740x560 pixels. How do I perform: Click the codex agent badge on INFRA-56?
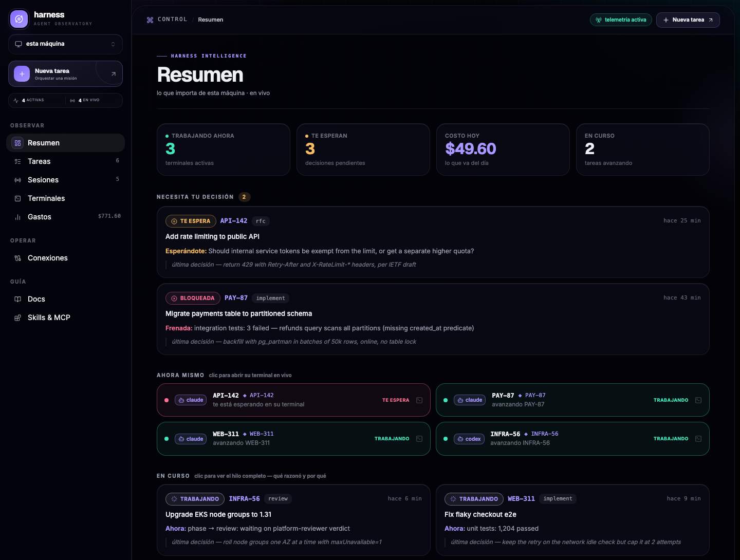tap(469, 439)
